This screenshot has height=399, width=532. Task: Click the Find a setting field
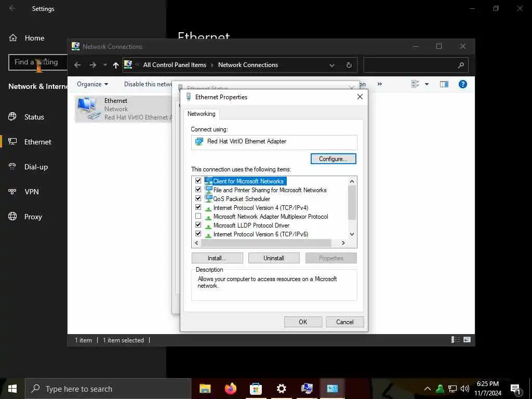38,62
